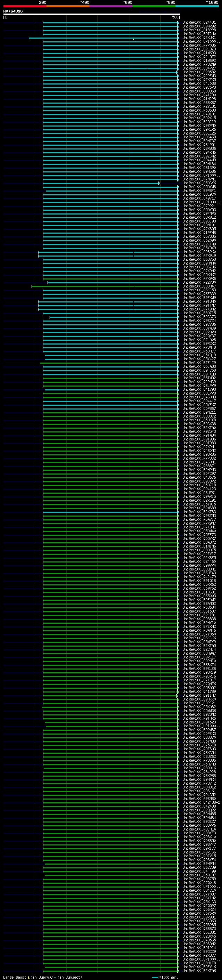Click the red 20% identity legend segment
The image size is (222, 980).
coord(25,6)
